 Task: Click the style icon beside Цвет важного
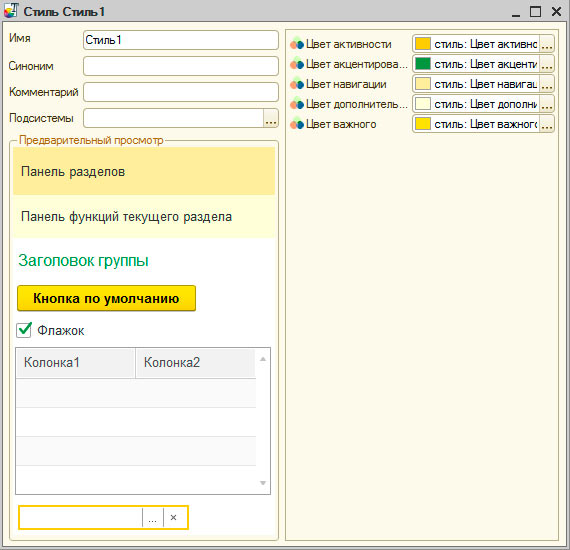tap(297, 124)
